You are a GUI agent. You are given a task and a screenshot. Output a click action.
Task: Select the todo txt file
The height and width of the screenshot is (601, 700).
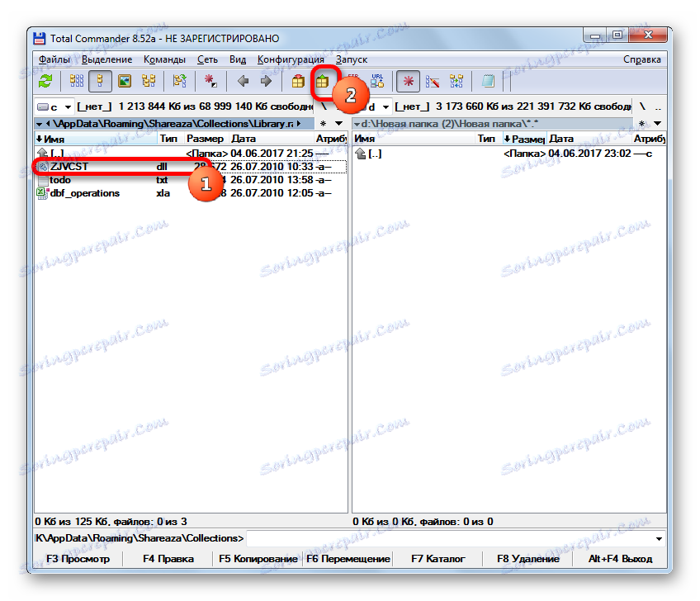191,180
